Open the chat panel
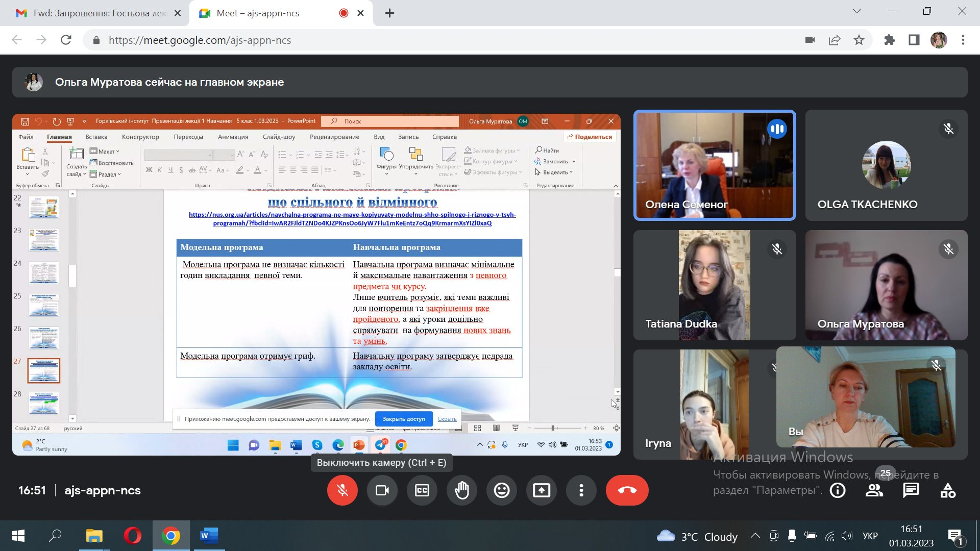 point(911,490)
